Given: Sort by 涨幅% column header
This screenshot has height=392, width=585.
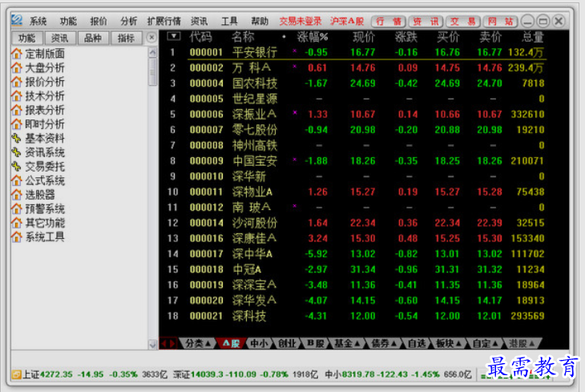Looking at the screenshot, I should coord(313,37).
